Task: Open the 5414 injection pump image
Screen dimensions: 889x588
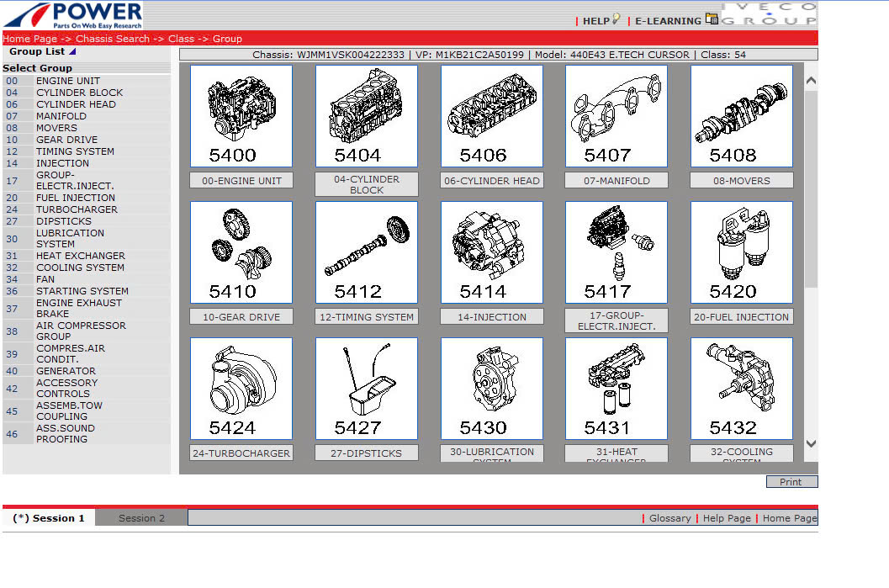Action: coord(491,252)
